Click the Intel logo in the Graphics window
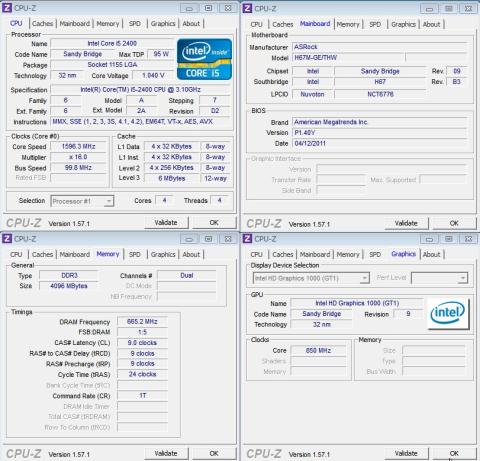The width and height of the screenshot is (480, 461). pyautogui.click(x=448, y=313)
